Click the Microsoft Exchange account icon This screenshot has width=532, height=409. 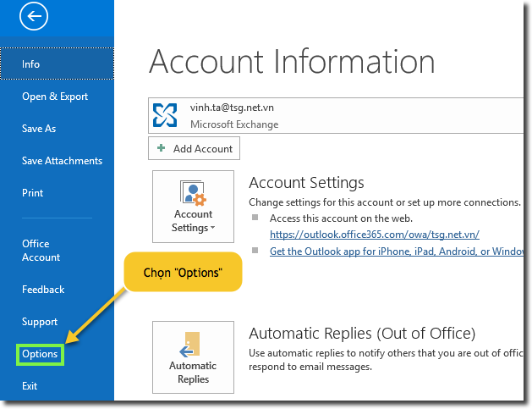click(165, 115)
